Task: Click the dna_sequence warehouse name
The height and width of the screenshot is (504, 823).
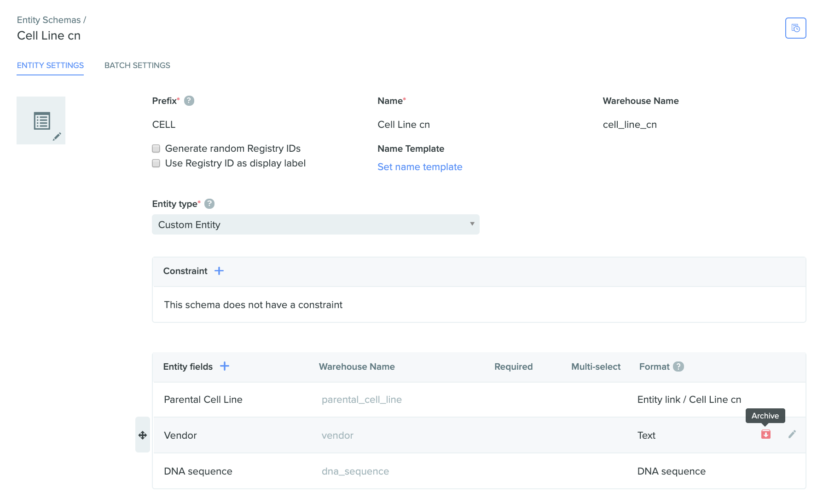Action: (355, 471)
